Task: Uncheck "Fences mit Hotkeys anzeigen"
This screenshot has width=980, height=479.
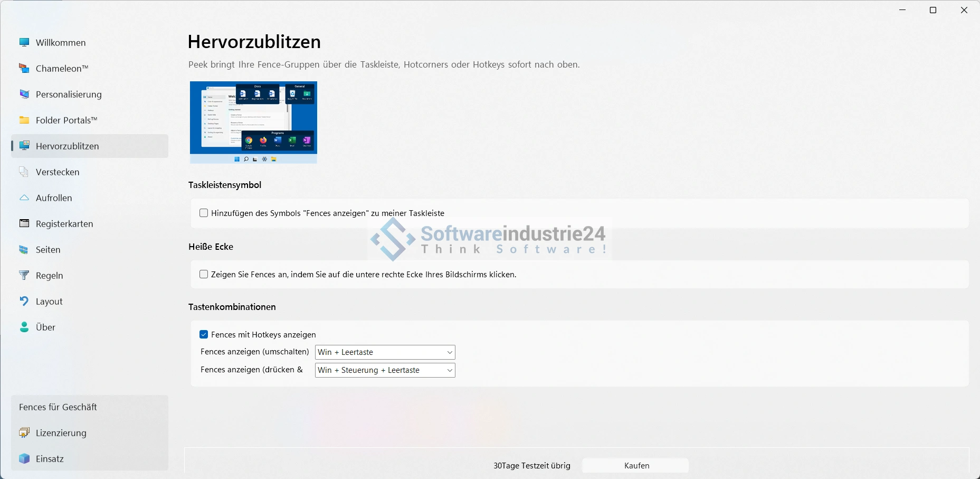Action: tap(204, 335)
